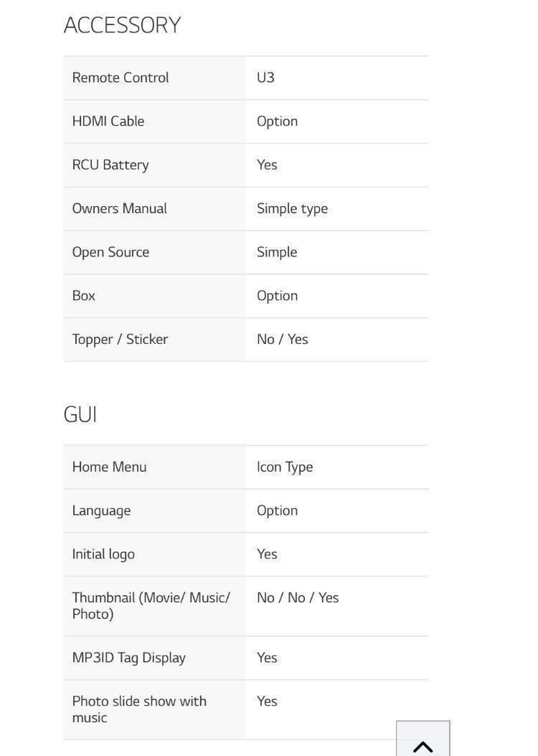The image size is (538, 756).
Task: Click the ACCESSORY section heading
Action: [x=122, y=25]
